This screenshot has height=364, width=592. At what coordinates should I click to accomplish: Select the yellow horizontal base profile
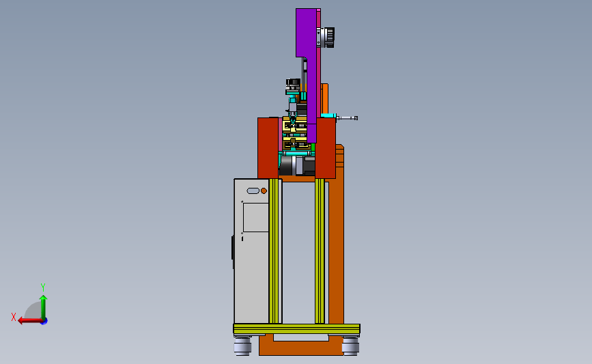[297, 328]
